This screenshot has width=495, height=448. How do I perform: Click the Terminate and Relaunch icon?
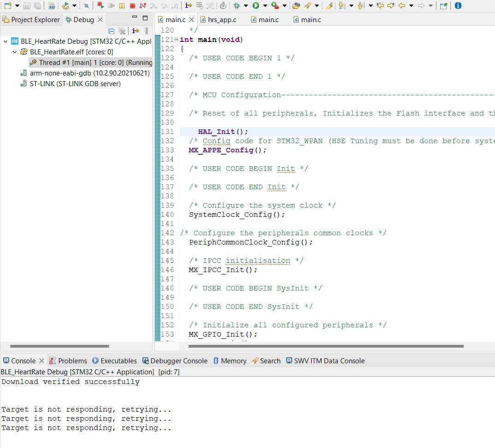pyautogui.click(x=100, y=6)
